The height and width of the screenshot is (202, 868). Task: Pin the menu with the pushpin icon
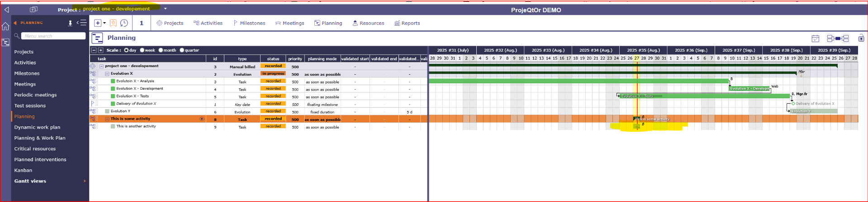[70, 23]
